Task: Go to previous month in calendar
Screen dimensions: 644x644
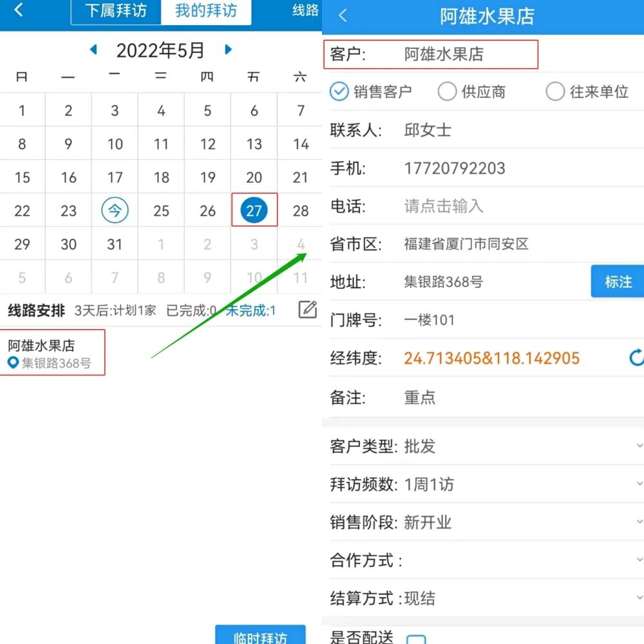Action: (x=93, y=50)
